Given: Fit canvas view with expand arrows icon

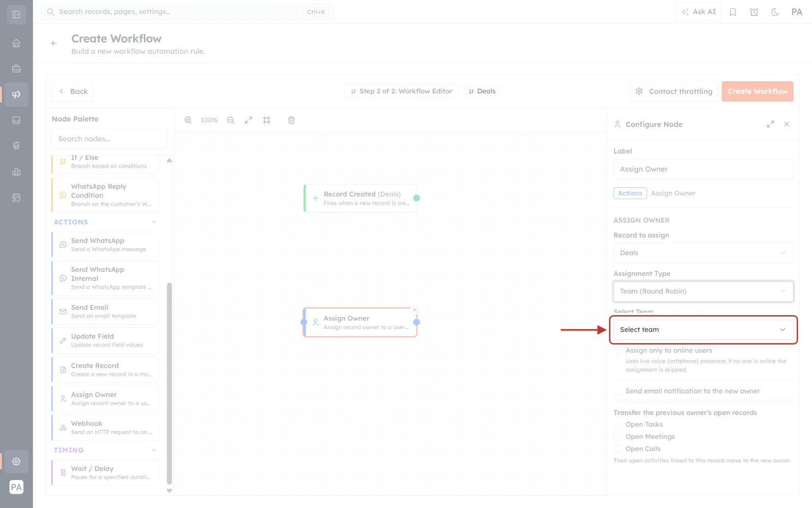Looking at the screenshot, I should click(x=248, y=120).
